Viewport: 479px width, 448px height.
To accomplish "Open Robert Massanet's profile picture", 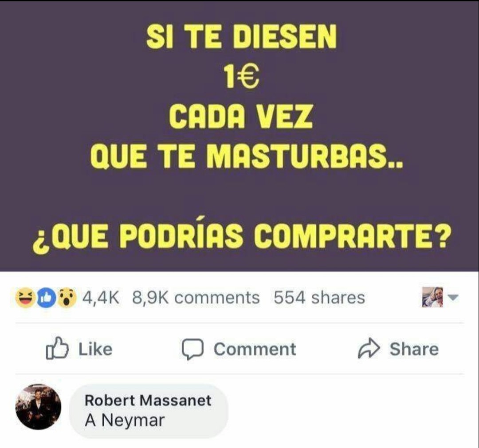I will point(38,407).
